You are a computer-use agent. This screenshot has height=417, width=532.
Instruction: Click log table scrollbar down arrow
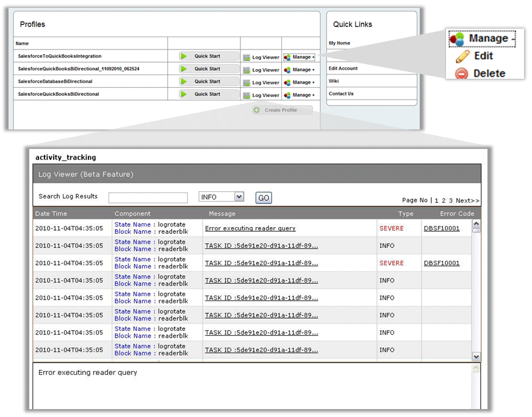[476, 357]
